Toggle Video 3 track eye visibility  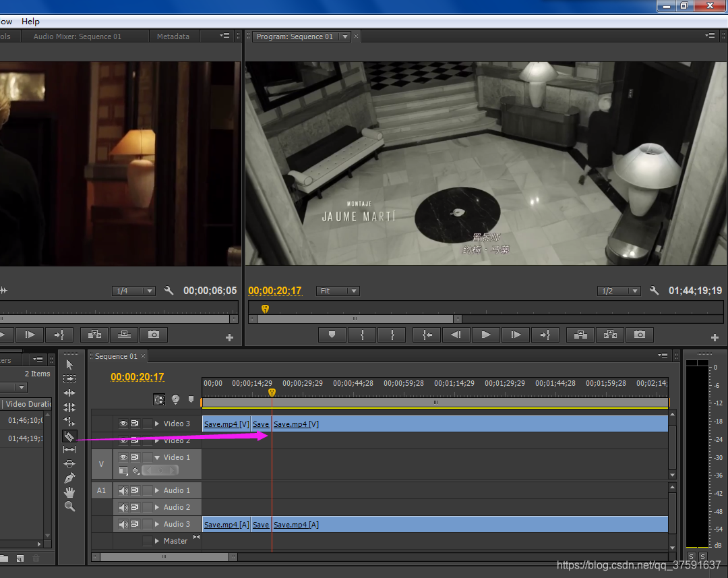123,424
